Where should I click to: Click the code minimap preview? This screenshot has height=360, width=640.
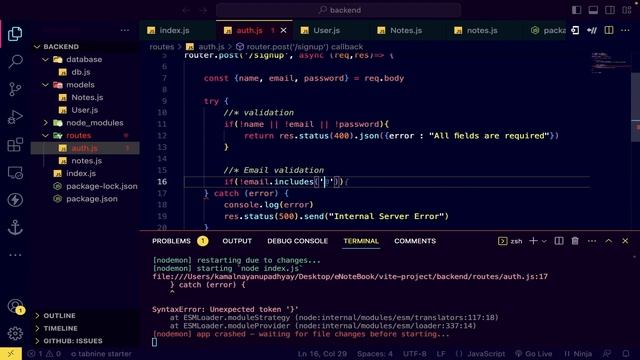610,62
